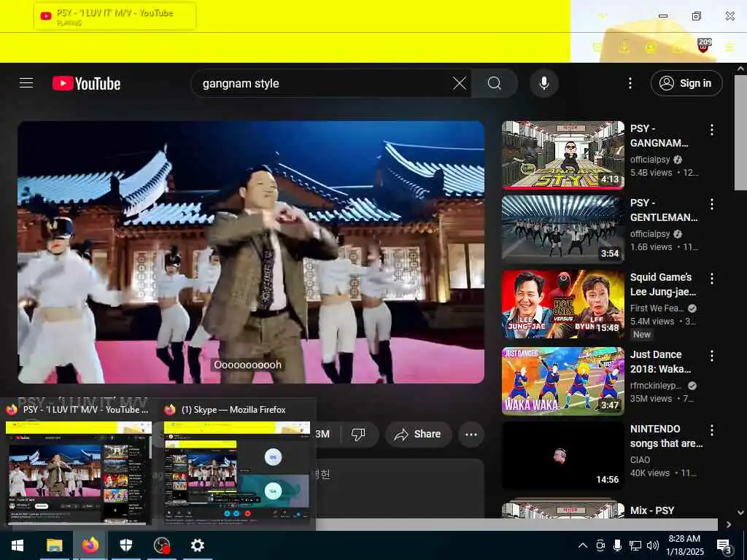Open Squid Game's Lee Jung-jae thumbnail

562,304
